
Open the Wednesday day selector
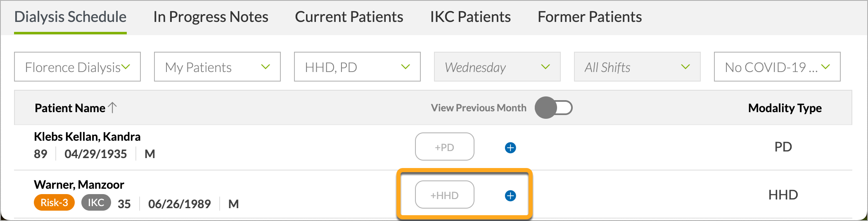(497, 67)
